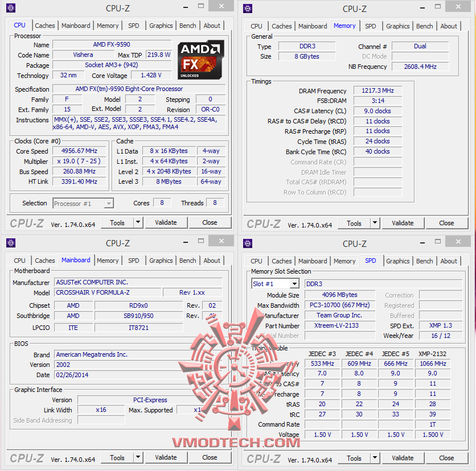The image size is (476, 471).
Task: Click manufacturer ASUSTeK COMPUTER INC.
Action: click(138, 282)
